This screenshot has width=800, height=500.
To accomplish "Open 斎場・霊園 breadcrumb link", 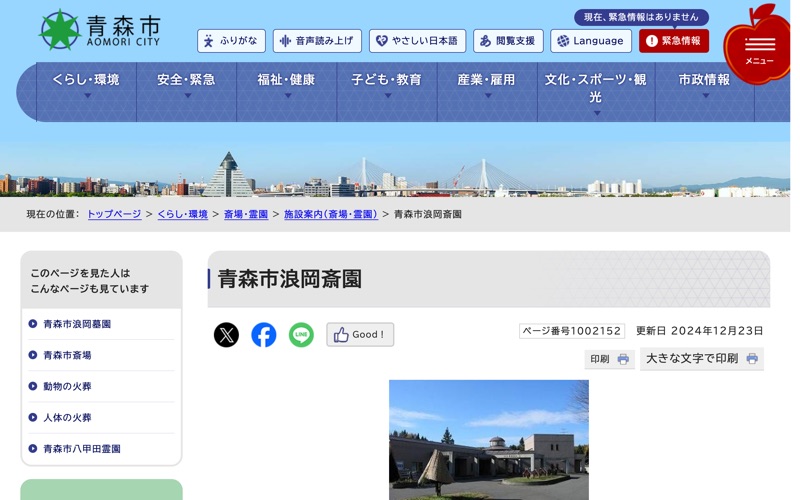I will tap(246, 214).
